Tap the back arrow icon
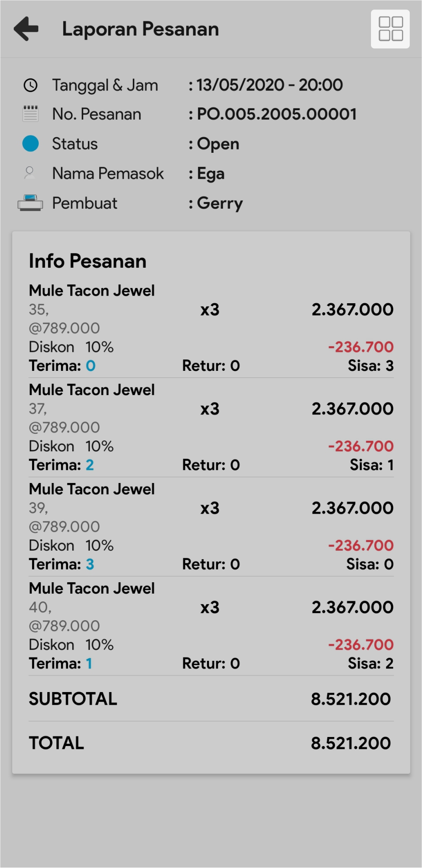Image resolution: width=422 pixels, height=868 pixels. pos(26,29)
